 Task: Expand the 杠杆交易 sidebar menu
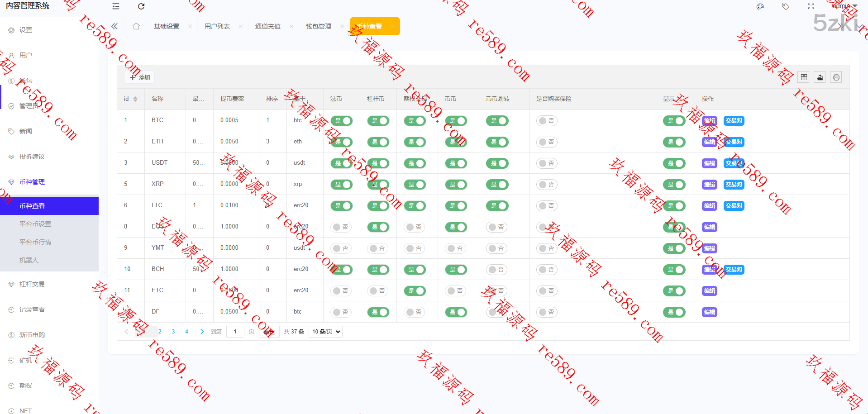(32, 284)
